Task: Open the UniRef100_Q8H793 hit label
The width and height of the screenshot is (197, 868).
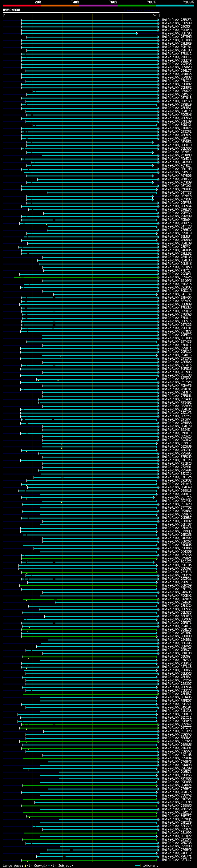Action: click(177, 33)
